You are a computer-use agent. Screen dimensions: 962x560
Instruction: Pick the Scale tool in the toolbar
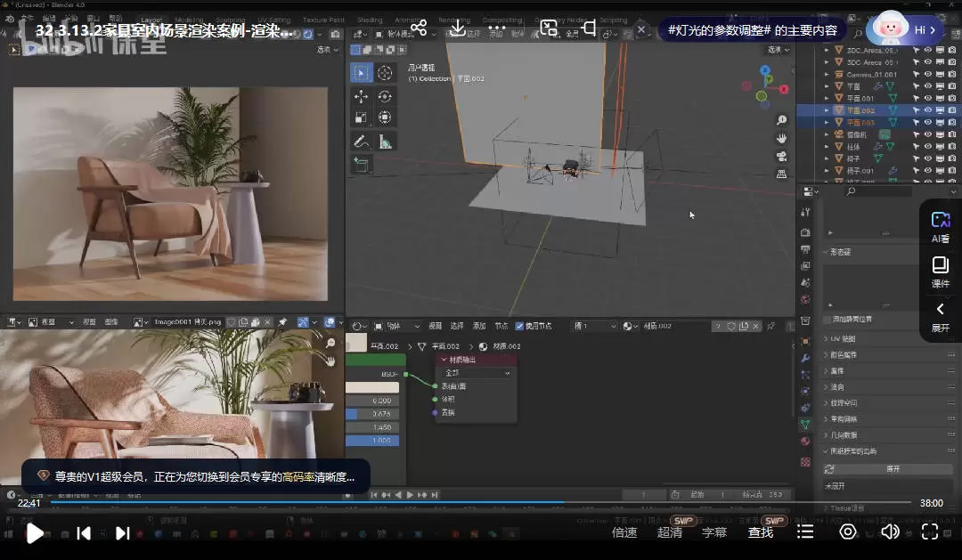pyautogui.click(x=362, y=118)
